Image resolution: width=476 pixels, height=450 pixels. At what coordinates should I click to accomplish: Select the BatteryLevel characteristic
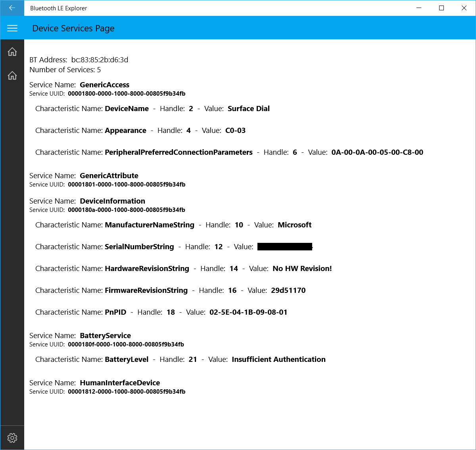click(x=127, y=360)
